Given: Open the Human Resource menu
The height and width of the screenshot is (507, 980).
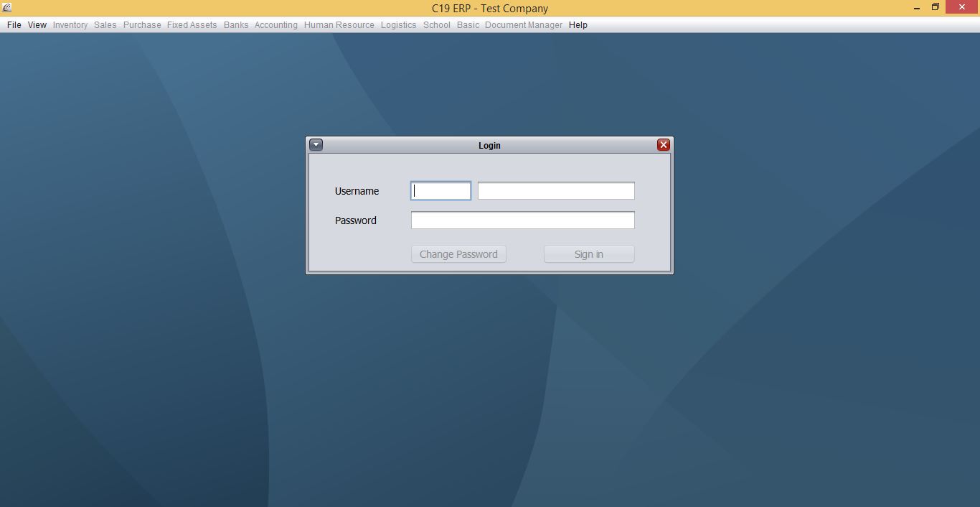Looking at the screenshot, I should coord(339,25).
